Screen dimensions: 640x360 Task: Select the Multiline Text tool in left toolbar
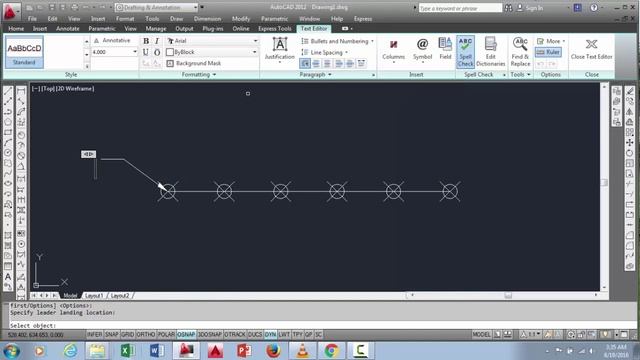8,277
